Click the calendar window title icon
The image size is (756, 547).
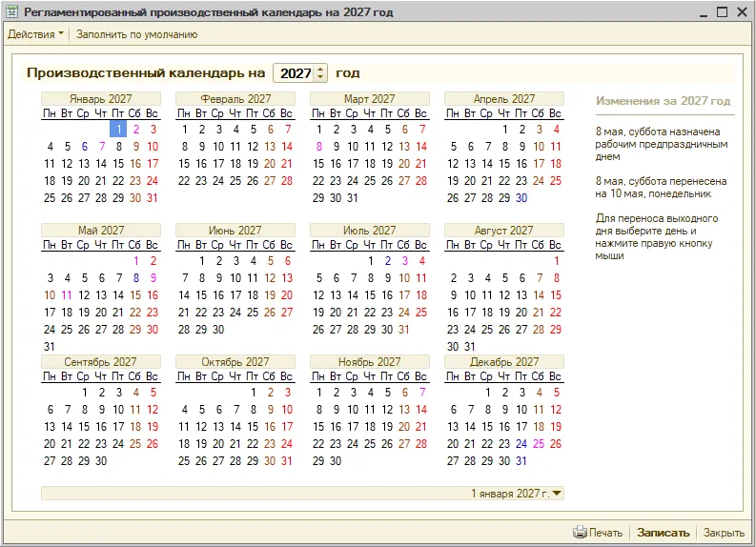click(12, 11)
